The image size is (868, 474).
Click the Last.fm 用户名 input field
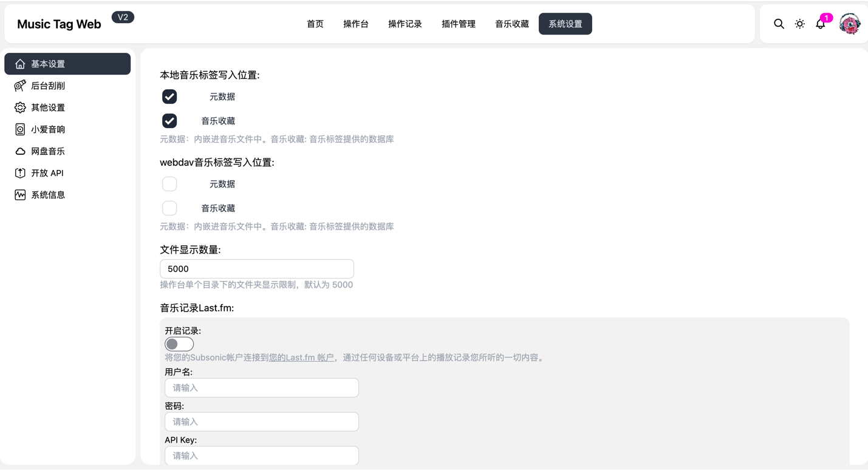tap(261, 387)
